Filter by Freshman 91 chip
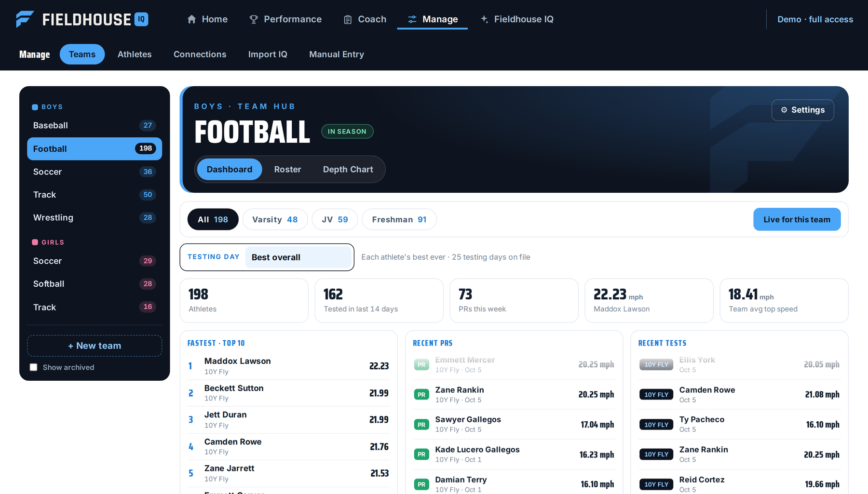This screenshot has height=494, width=868. tap(399, 219)
